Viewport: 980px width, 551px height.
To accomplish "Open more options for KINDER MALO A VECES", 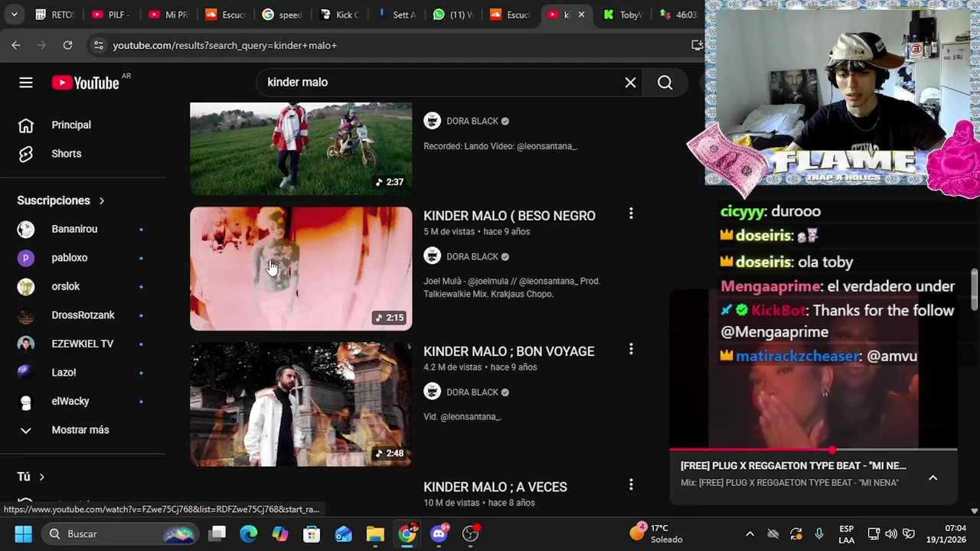I will click(x=631, y=484).
